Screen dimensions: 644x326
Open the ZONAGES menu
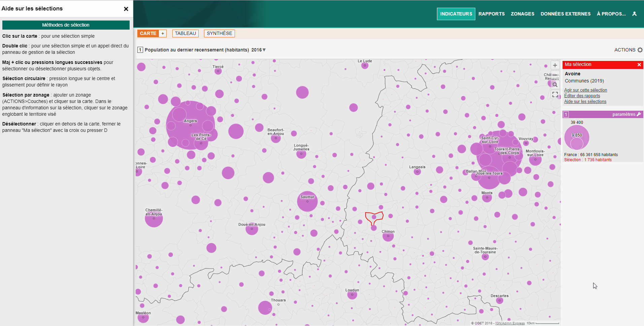(x=522, y=14)
